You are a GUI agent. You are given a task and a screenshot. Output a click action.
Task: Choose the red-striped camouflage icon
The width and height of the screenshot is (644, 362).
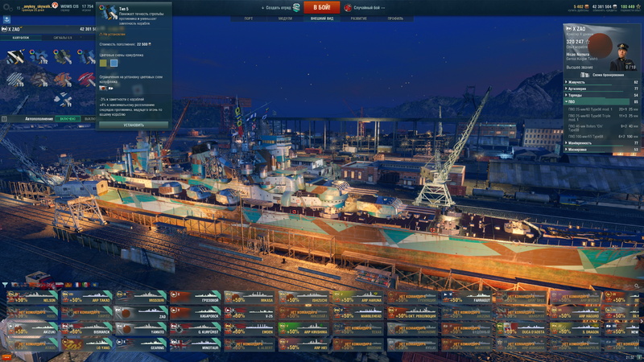click(86, 79)
